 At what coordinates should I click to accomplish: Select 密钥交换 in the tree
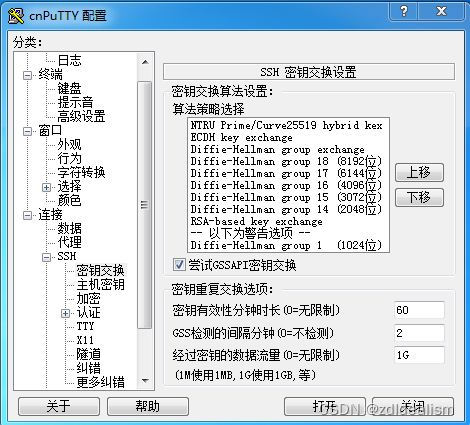point(100,270)
